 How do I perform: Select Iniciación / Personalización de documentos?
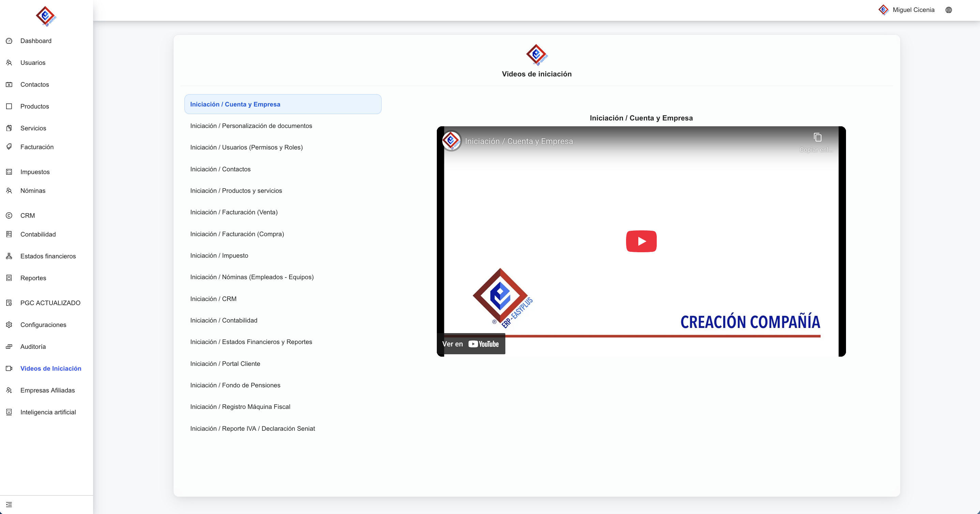click(x=251, y=126)
